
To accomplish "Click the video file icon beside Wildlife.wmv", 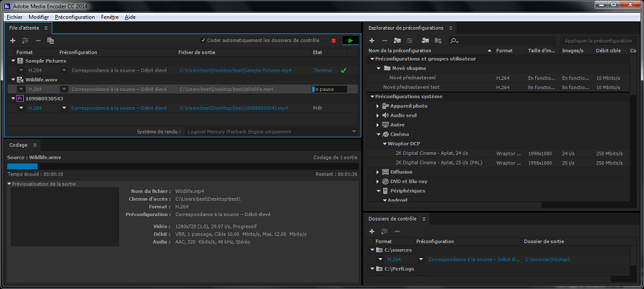I will (x=20, y=80).
